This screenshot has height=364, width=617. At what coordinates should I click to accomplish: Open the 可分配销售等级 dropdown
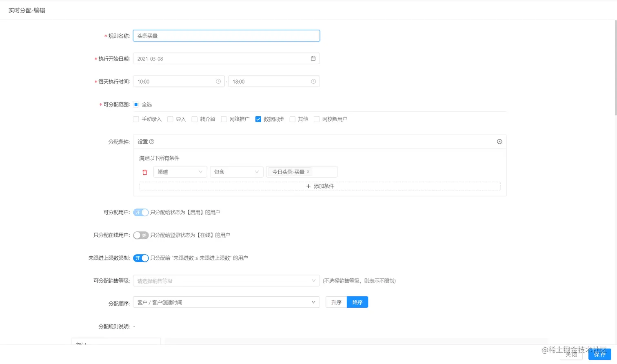226,281
